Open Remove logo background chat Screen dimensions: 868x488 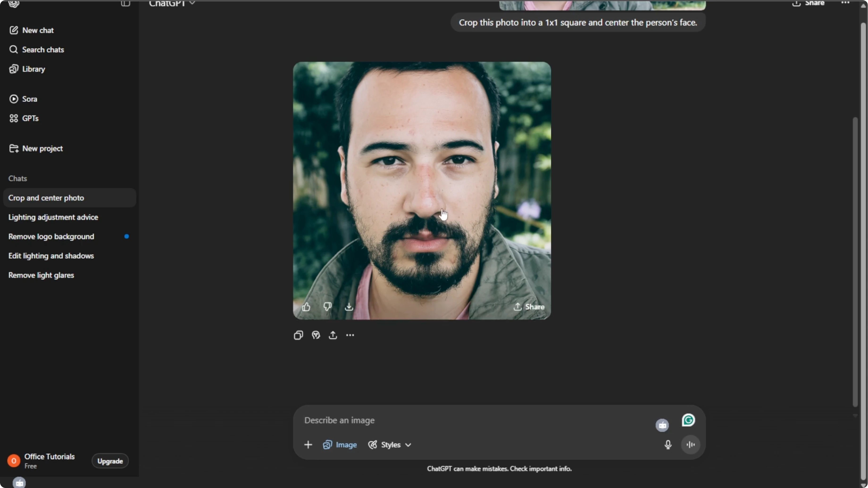tap(69, 236)
